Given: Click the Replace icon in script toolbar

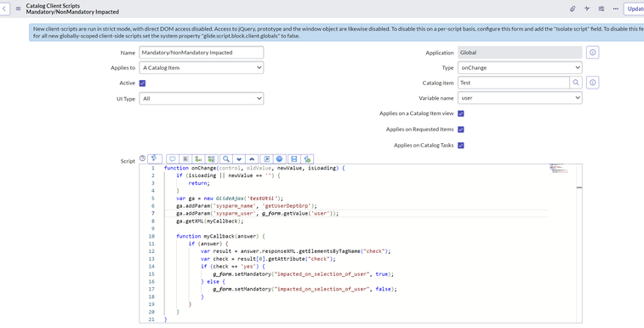Looking at the screenshot, I should 198,158.
